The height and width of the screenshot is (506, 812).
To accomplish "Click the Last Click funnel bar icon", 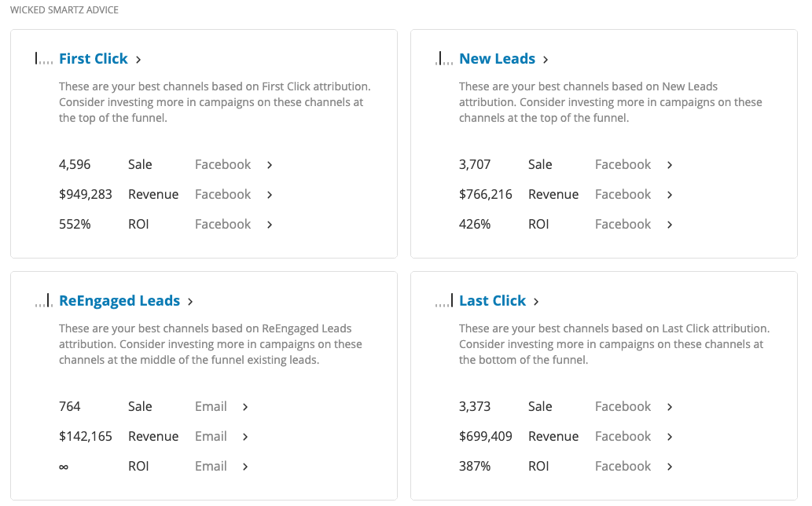I will [444, 301].
